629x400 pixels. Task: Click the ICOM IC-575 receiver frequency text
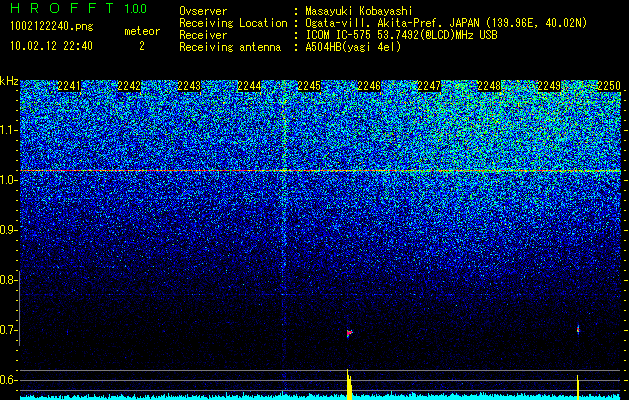point(401,35)
